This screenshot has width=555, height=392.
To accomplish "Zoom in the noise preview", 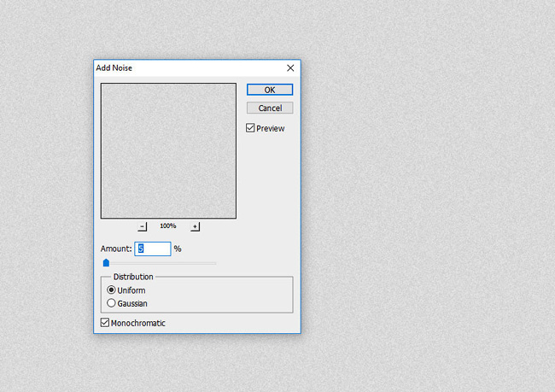I will pos(195,226).
